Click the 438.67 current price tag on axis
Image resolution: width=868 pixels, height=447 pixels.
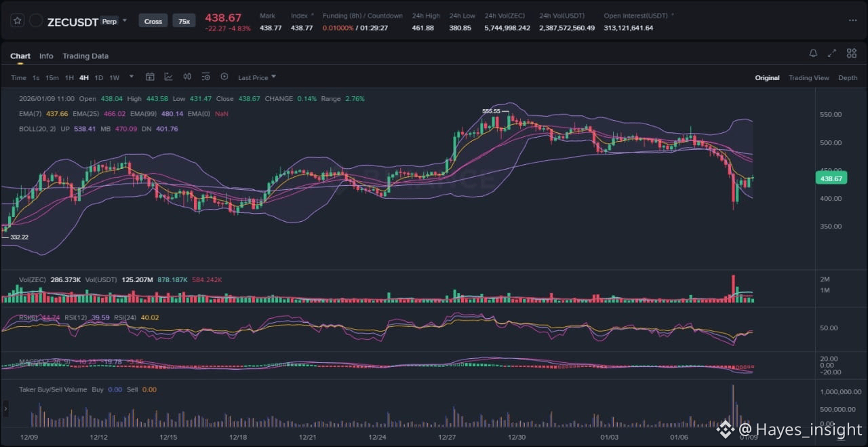click(x=832, y=178)
